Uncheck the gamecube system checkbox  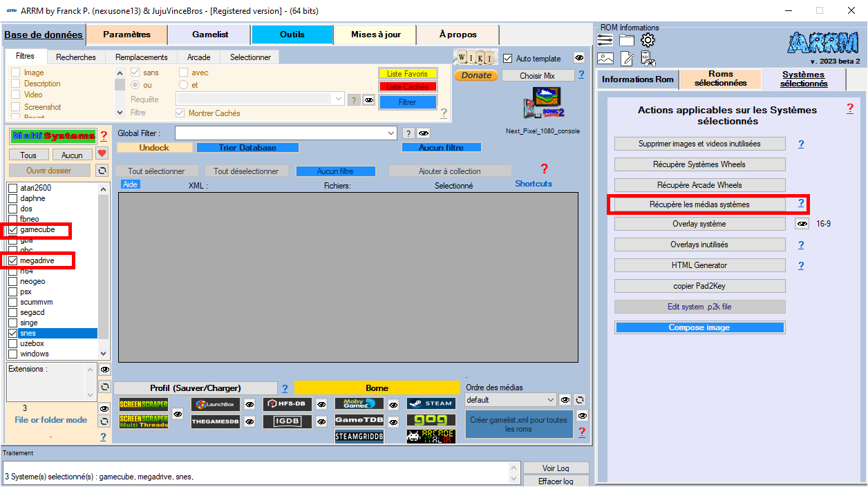(12, 229)
